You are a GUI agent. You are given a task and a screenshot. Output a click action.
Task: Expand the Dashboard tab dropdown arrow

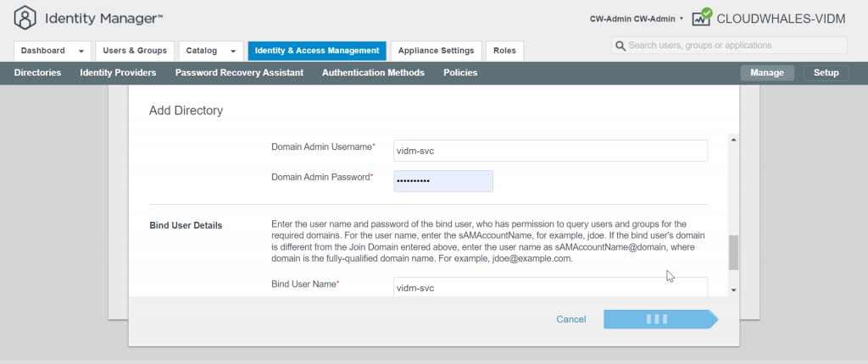(x=81, y=51)
